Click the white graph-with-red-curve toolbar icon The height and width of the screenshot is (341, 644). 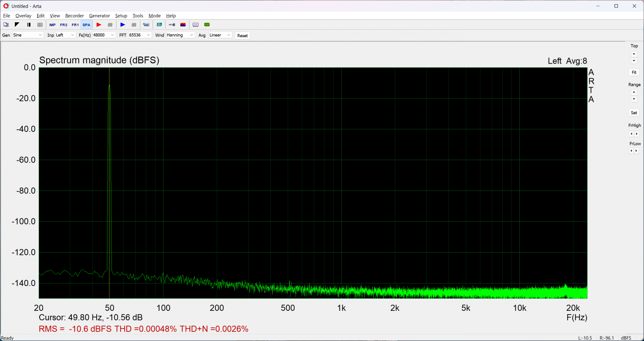click(196, 25)
